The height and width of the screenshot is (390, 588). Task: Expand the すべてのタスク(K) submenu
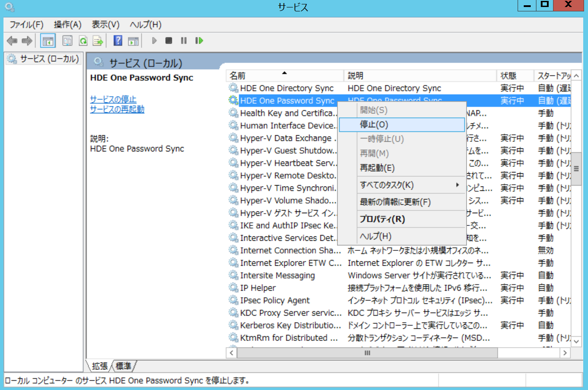tap(386, 185)
